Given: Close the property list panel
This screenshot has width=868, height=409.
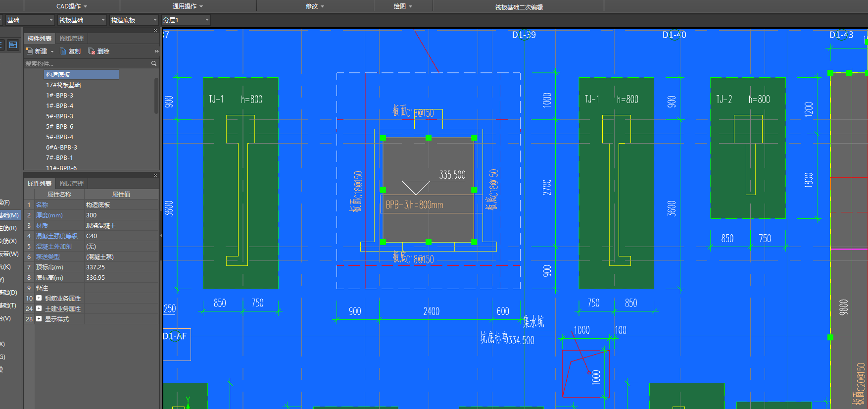Looking at the screenshot, I should (155, 176).
